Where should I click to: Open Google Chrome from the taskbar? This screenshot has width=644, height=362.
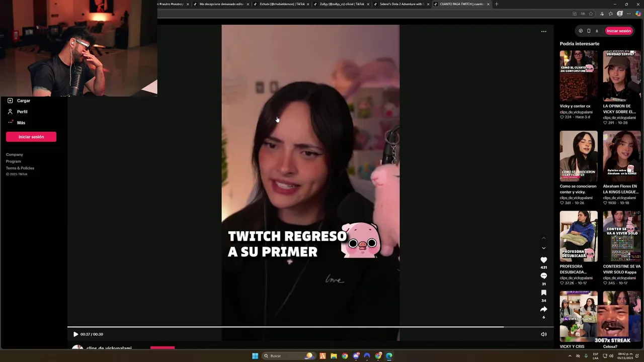pos(345,356)
